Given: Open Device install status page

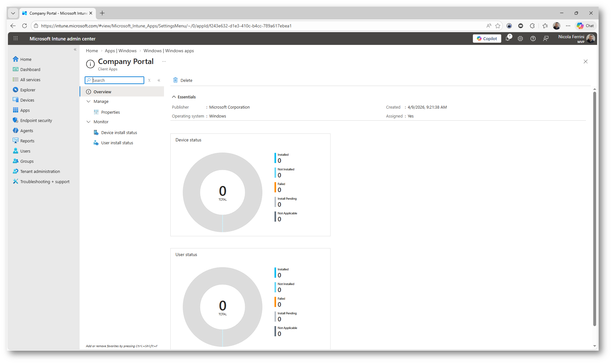Looking at the screenshot, I should [x=119, y=132].
